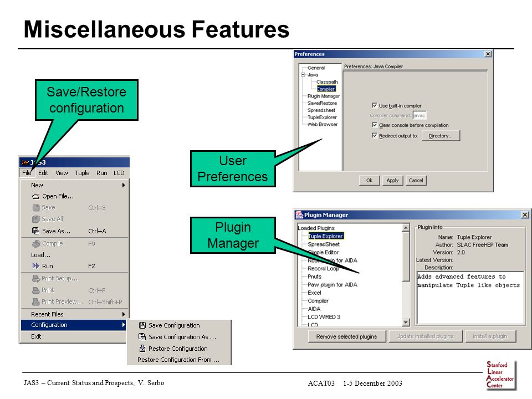Click the Directory... button
Screen dimensions: 532x399
tap(441, 136)
